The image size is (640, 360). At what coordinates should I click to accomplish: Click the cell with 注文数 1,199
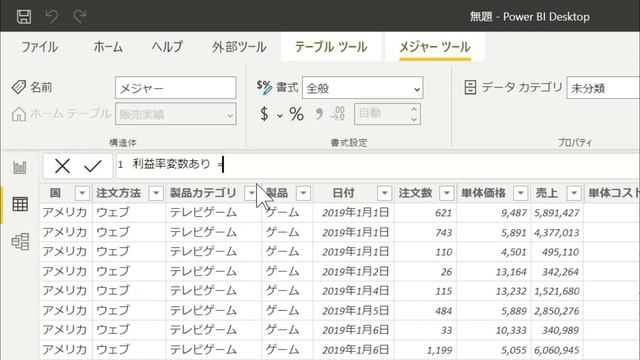tap(425, 350)
